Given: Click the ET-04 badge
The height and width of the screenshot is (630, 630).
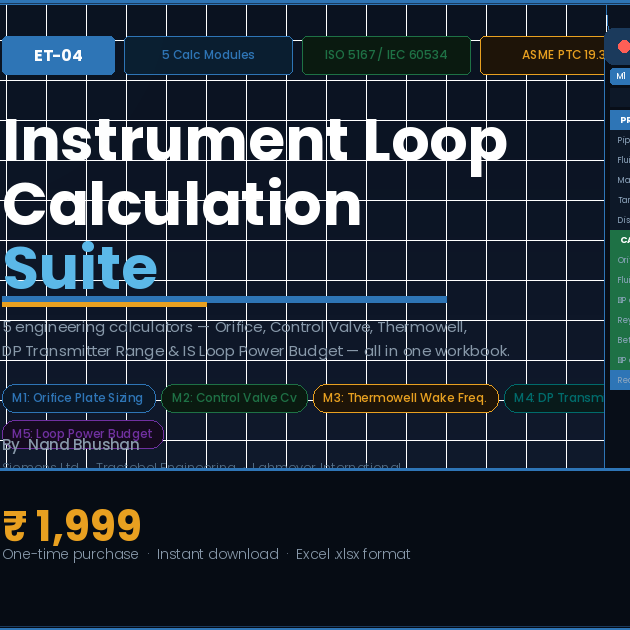Looking at the screenshot, I should (x=58, y=55).
